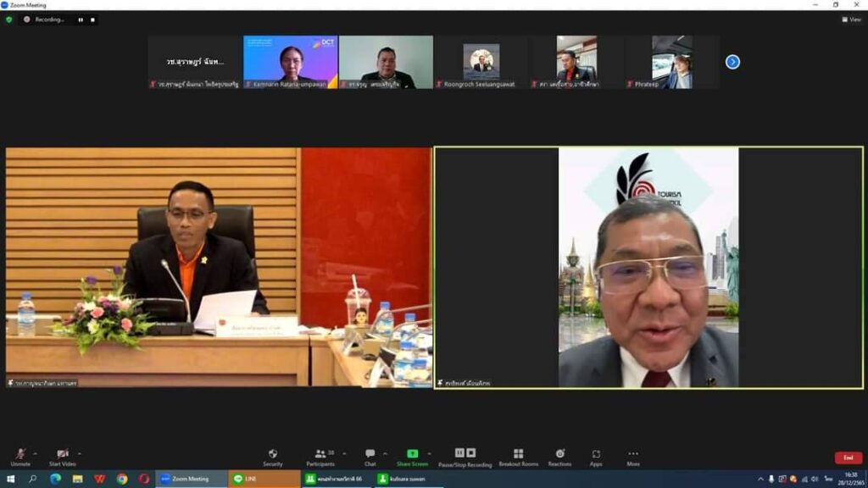Open the Apps panel
Screen dimensions: 868x488
pos(596,455)
